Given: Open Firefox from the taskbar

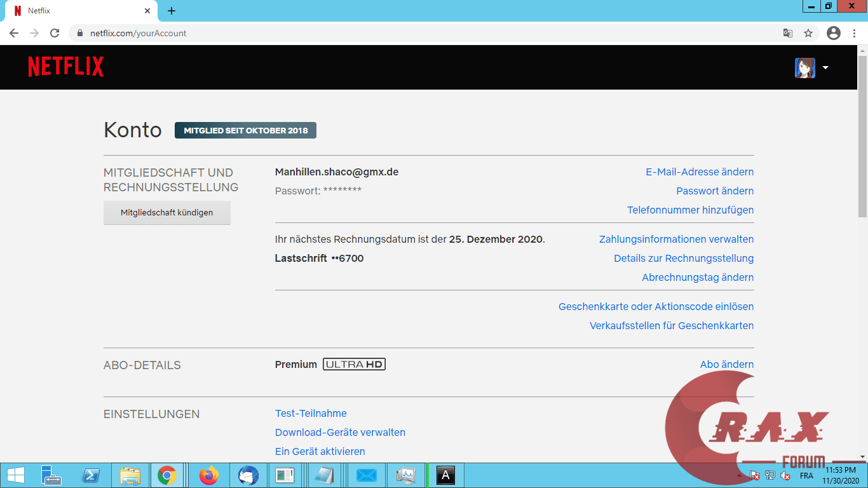Looking at the screenshot, I should click(x=208, y=475).
